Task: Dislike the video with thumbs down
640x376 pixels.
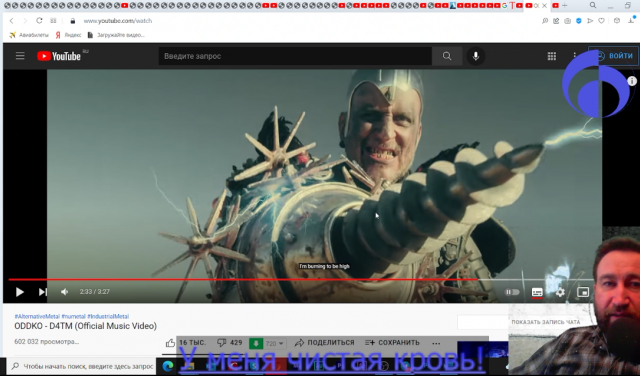Action: tap(222, 343)
